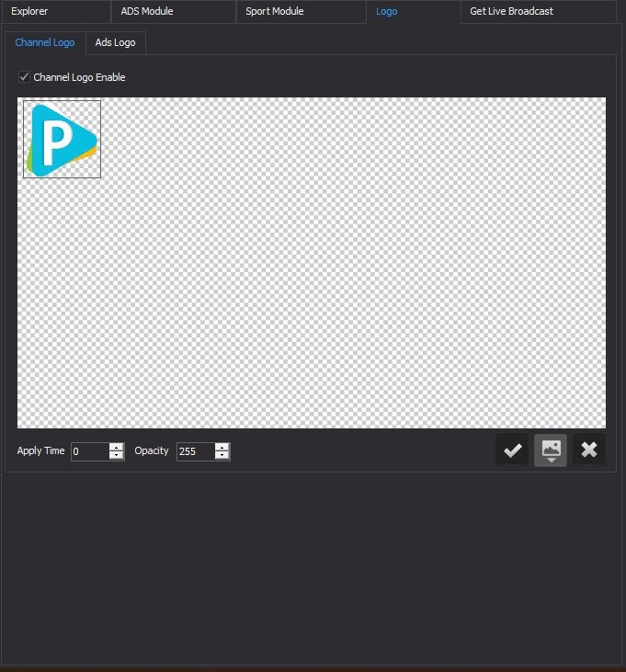
Task: Click the Apply Time label
Action: [40, 450]
